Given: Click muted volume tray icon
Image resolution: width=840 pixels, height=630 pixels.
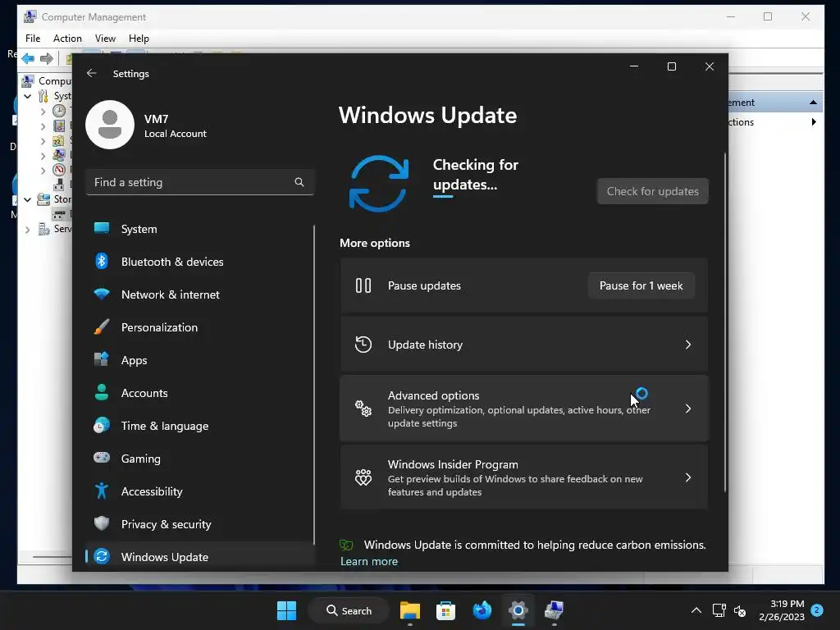Looking at the screenshot, I should coord(740,610).
